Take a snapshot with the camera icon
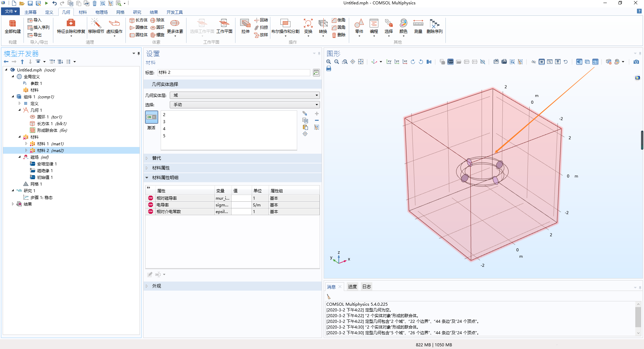This screenshot has width=644, height=349. coord(636,62)
